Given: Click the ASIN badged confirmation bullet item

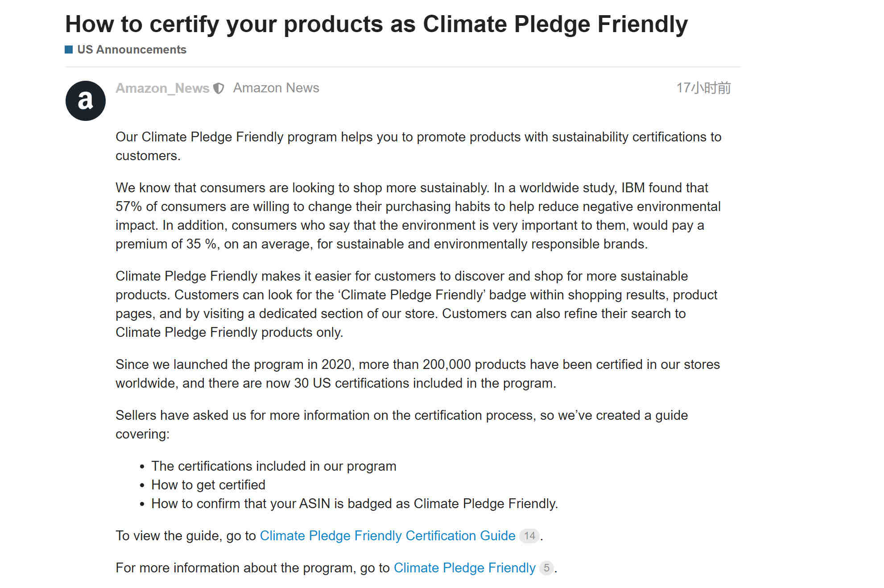Looking at the screenshot, I should click(355, 503).
